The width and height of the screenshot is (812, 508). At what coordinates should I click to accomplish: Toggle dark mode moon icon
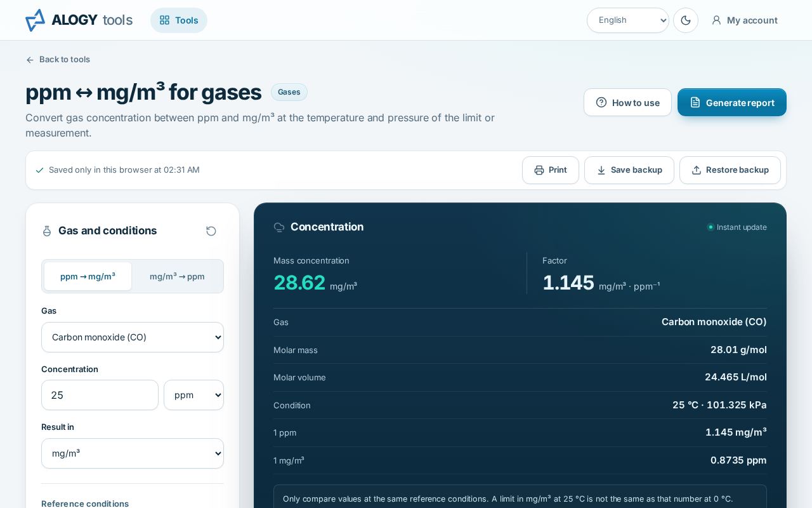(x=686, y=20)
